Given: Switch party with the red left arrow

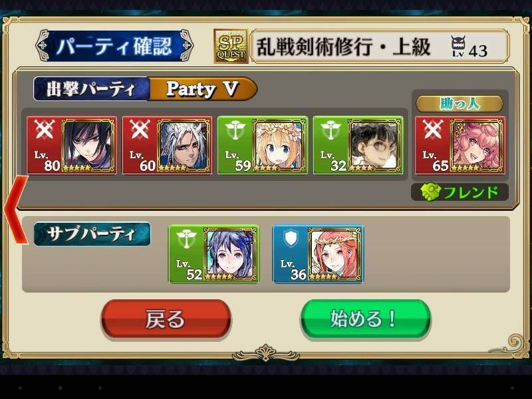Looking at the screenshot, I should [16, 209].
